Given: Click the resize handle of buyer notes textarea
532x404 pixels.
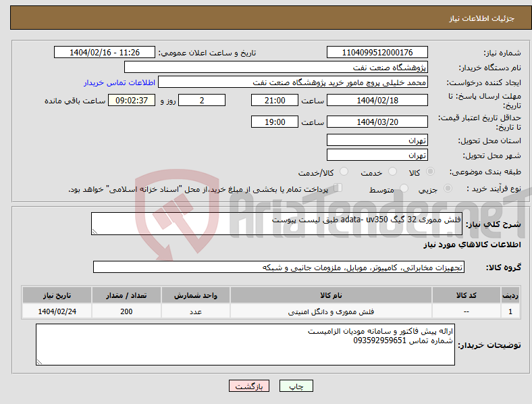Looking at the screenshot, I should click(x=39, y=362).
